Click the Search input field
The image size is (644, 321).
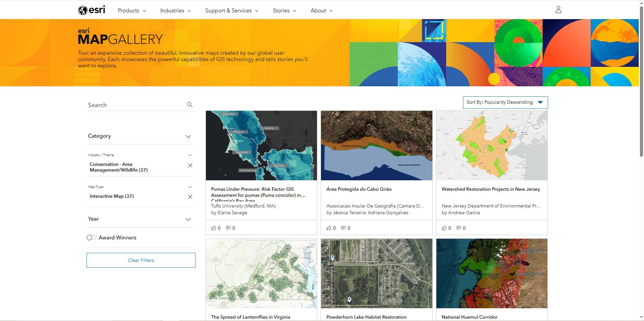point(136,105)
